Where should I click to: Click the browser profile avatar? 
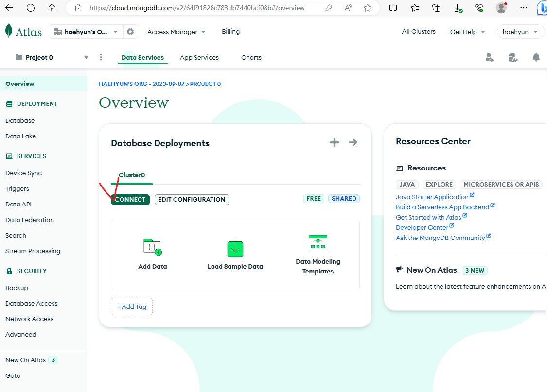[501, 8]
